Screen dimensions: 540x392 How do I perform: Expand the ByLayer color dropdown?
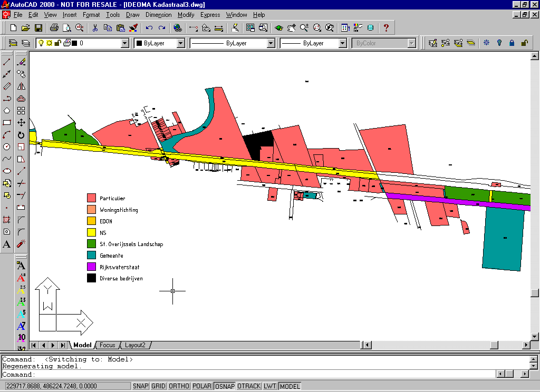[x=181, y=43]
